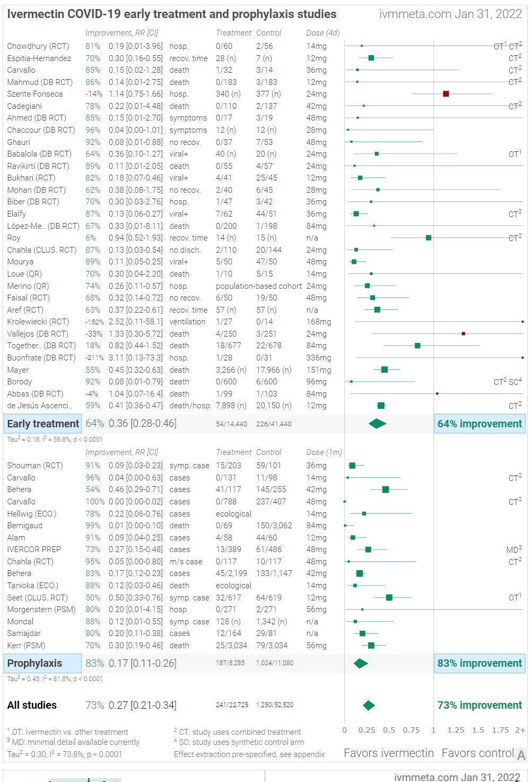Screen dimensions: 532x782
Task: Click the '73% improvement' all studies text
Action: [479, 705]
